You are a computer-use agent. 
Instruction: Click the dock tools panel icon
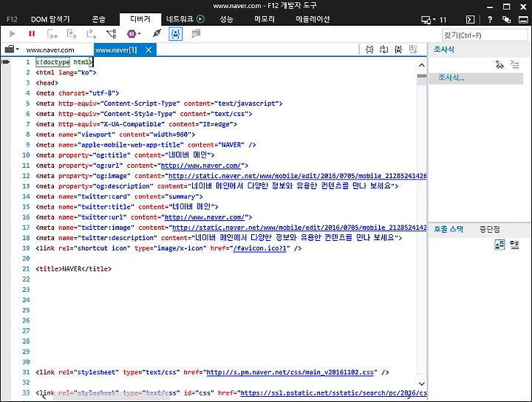524,20
